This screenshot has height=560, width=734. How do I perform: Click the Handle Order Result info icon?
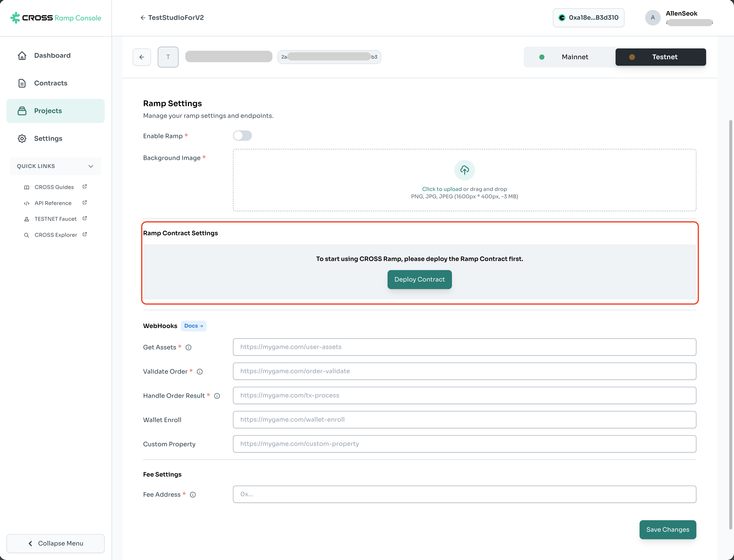point(217,396)
